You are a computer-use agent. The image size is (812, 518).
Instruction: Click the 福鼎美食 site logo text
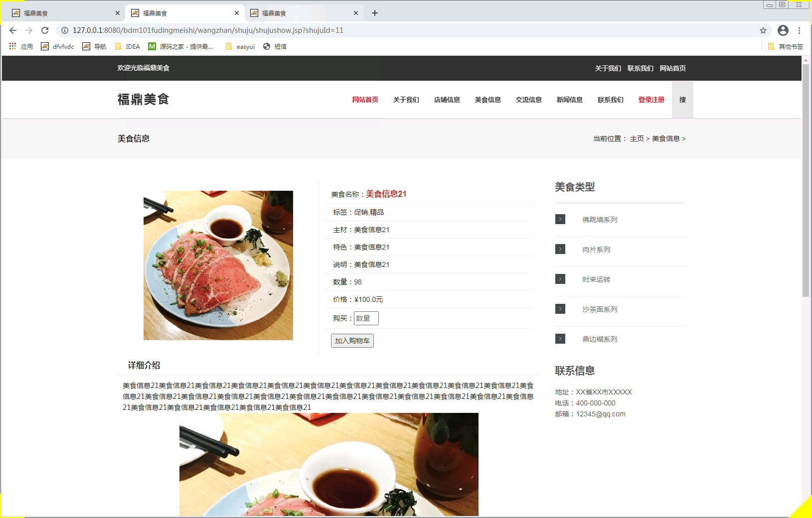(144, 99)
